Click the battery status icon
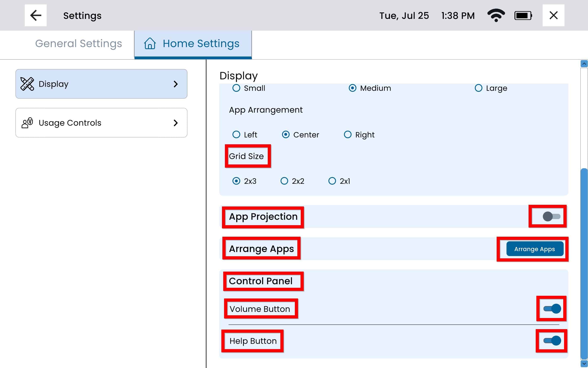The height and width of the screenshot is (368, 588). (x=523, y=16)
